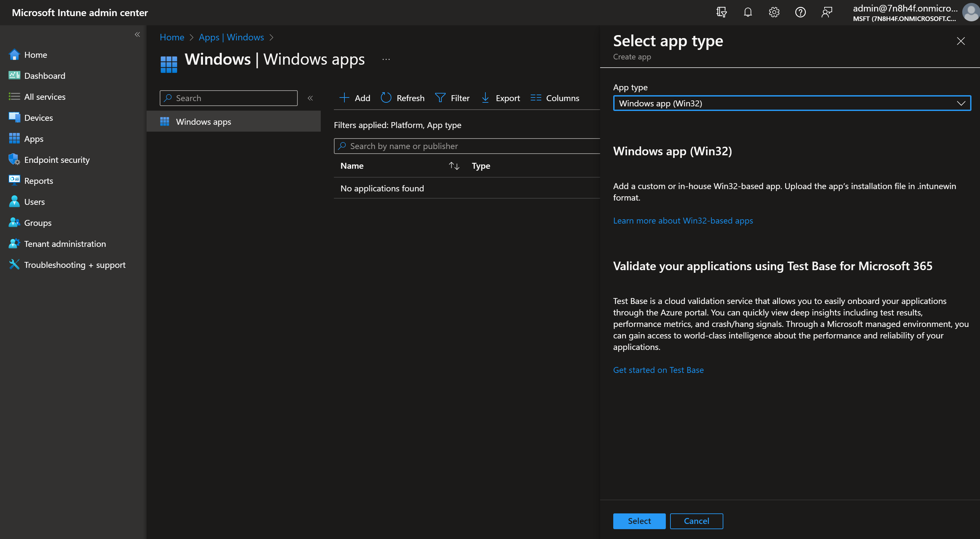Image resolution: width=980 pixels, height=539 pixels.
Task: Open the help menu icon
Action: (800, 12)
